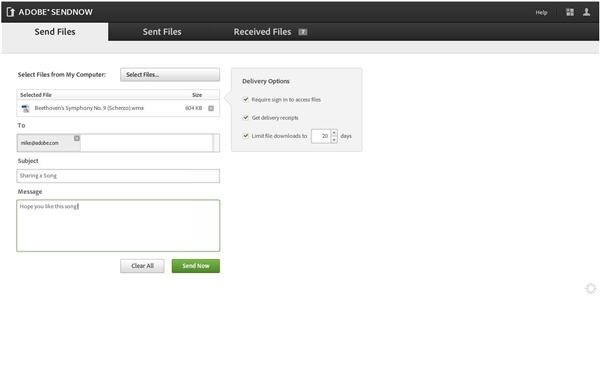Click the green Send Now button

(196, 266)
